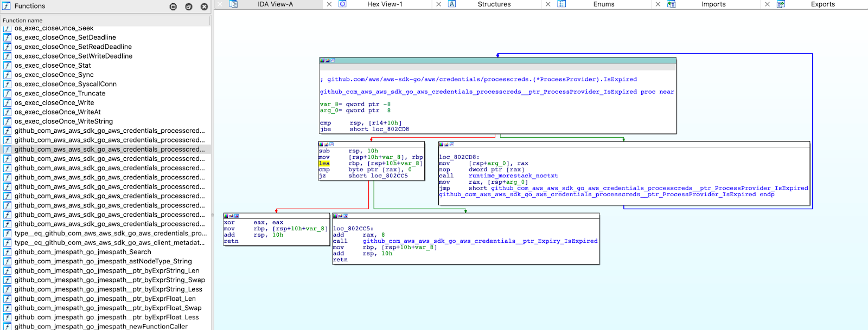Detach the Functions panel with overlapping-squares icon
This screenshot has height=330, width=868.
[189, 7]
